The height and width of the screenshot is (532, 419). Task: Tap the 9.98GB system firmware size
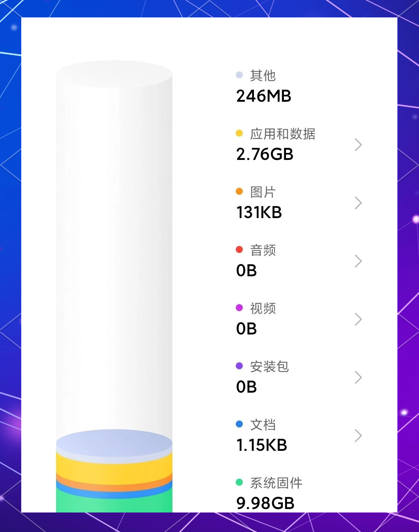pyautogui.click(x=265, y=503)
